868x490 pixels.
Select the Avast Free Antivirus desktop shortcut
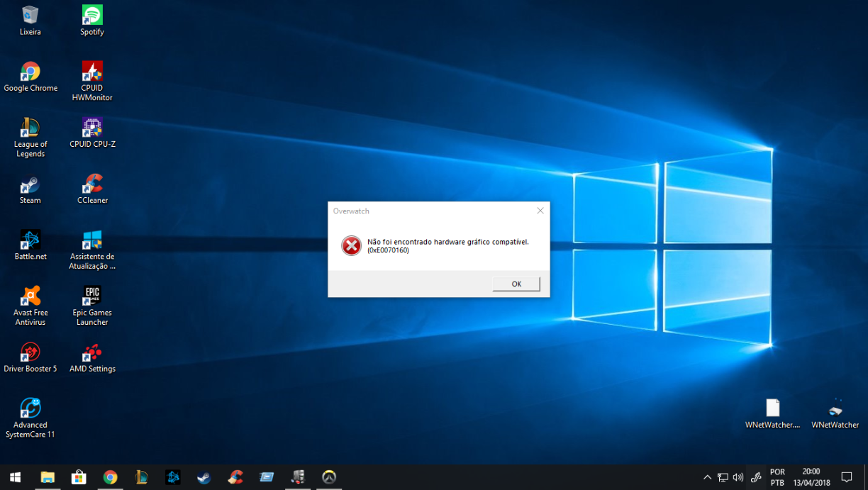[x=30, y=306]
